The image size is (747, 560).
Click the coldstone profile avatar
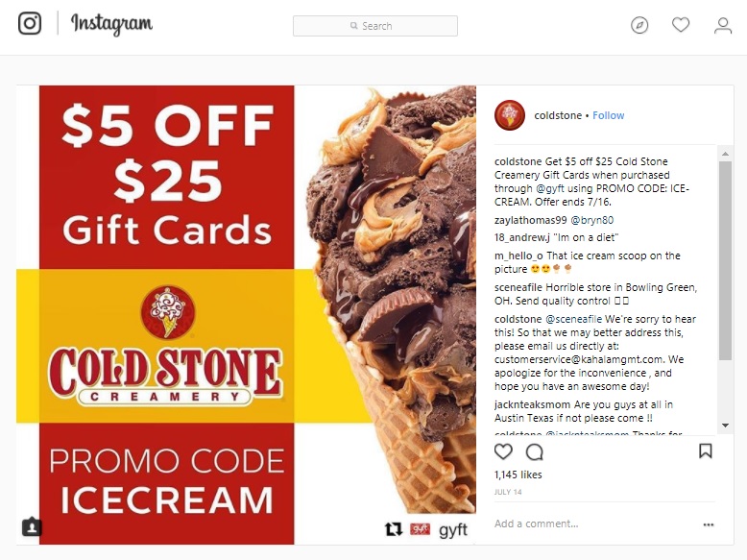(510, 115)
